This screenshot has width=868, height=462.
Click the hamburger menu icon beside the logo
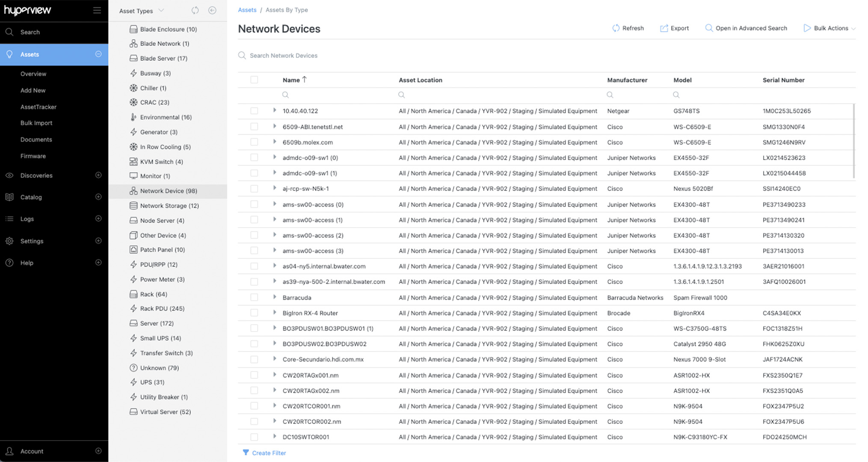tap(97, 10)
